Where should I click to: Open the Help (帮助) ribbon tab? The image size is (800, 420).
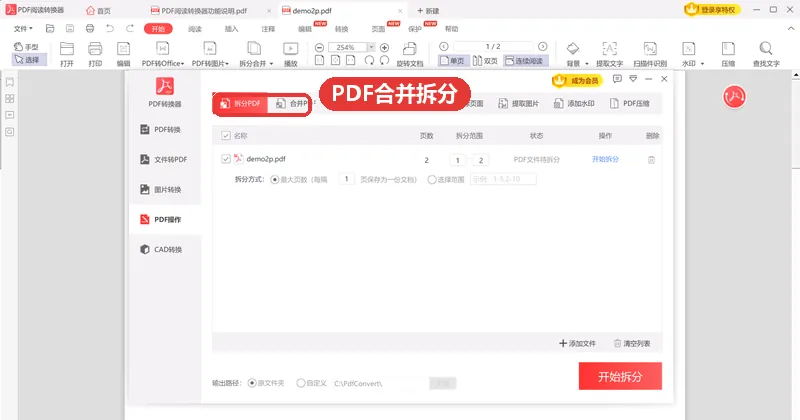point(452,29)
